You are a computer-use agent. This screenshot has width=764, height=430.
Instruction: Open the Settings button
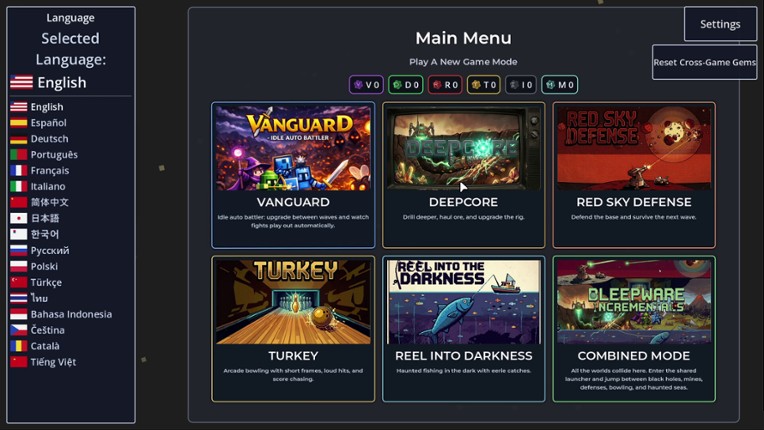coord(720,24)
